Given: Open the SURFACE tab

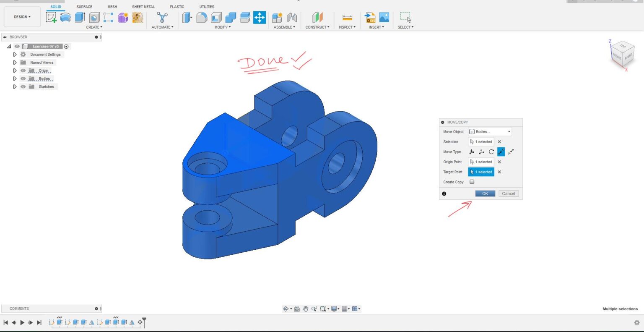Looking at the screenshot, I should [84, 6].
